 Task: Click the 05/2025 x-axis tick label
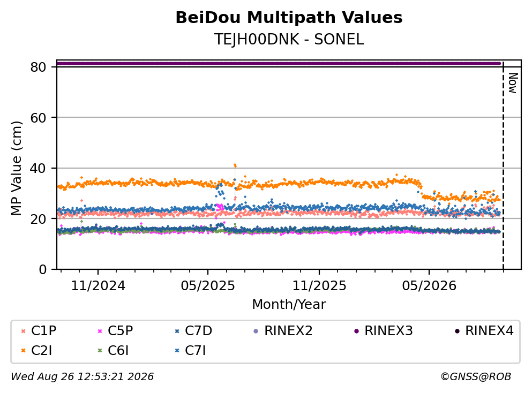208,286
